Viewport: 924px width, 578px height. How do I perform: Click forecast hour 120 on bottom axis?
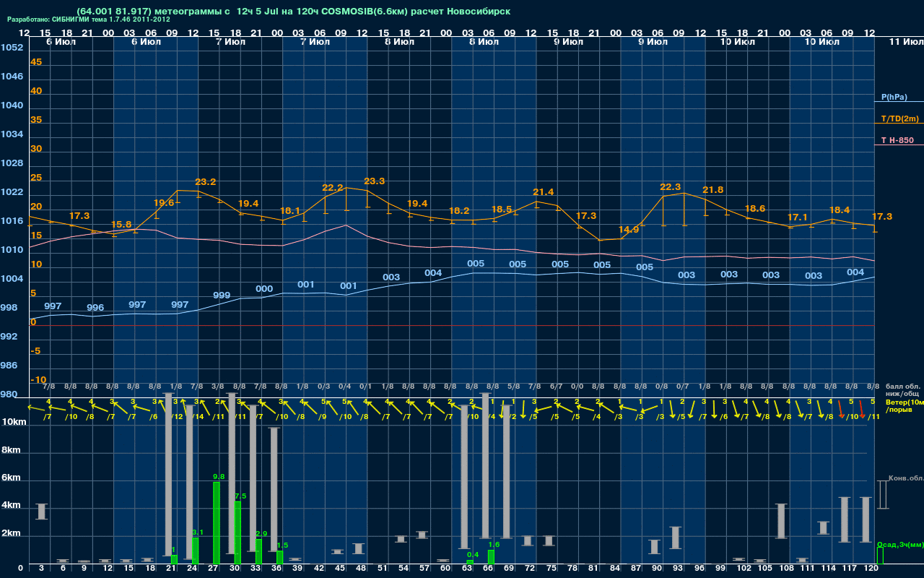coord(871,569)
